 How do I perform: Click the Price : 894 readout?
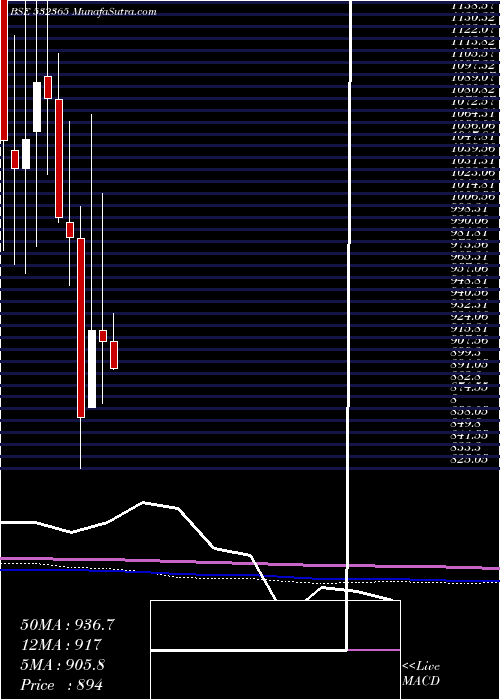(x=61, y=685)
